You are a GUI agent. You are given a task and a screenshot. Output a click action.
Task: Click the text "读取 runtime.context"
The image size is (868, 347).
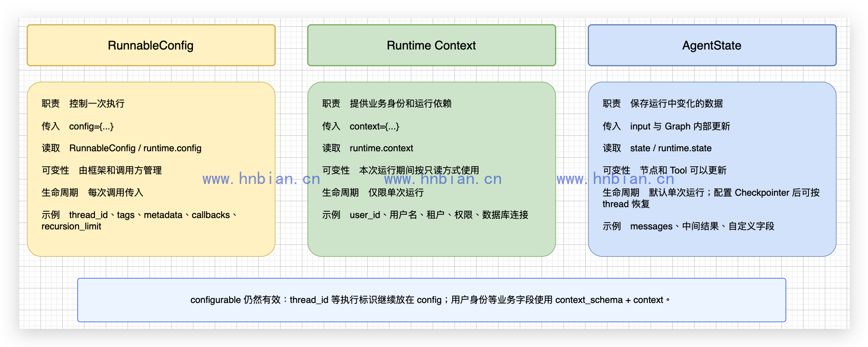[x=367, y=148]
